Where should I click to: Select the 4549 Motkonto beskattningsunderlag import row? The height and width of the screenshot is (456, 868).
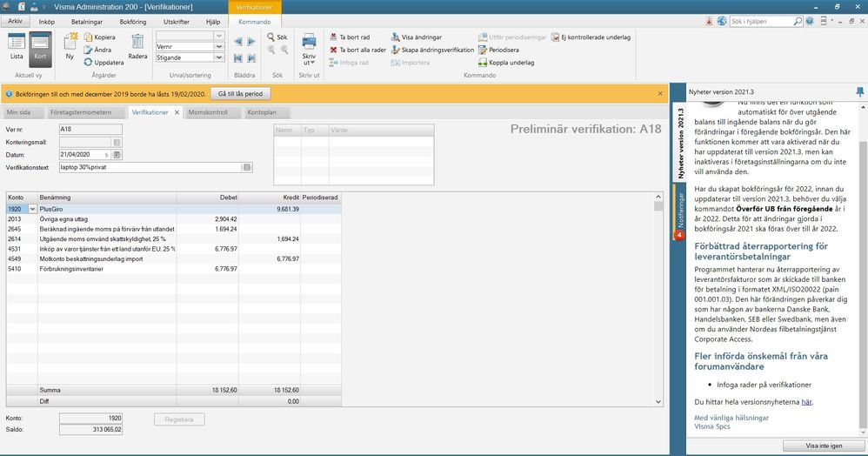(173, 258)
